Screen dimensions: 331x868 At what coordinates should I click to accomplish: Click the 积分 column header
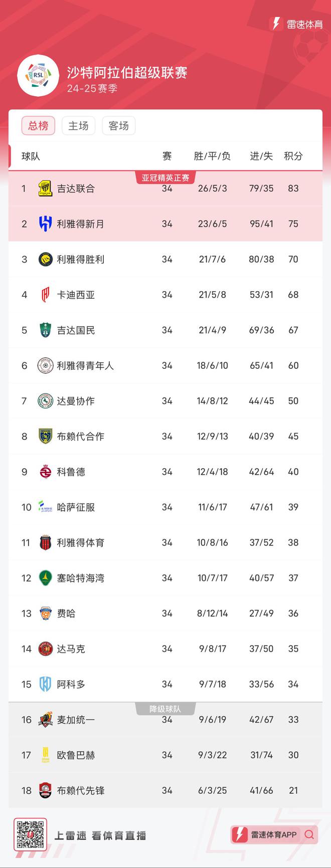[x=293, y=156]
